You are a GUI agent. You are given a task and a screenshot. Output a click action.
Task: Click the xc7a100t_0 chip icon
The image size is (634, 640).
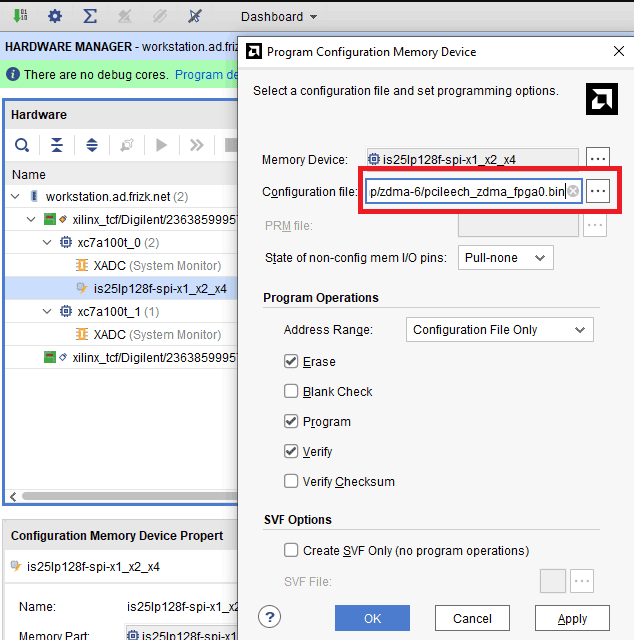click(x=65, y=242)
